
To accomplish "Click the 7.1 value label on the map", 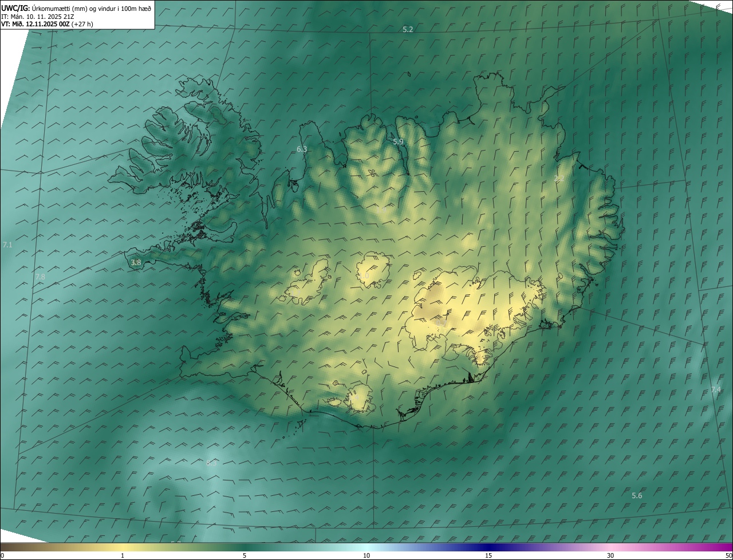I will pyautogui.click(x=7, y=244).
